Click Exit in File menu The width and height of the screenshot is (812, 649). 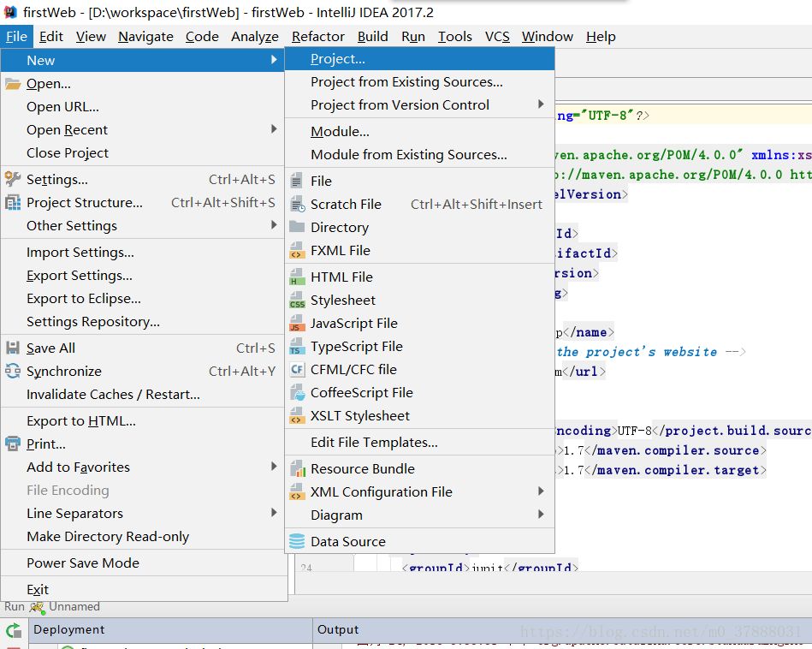pos(143,589)
